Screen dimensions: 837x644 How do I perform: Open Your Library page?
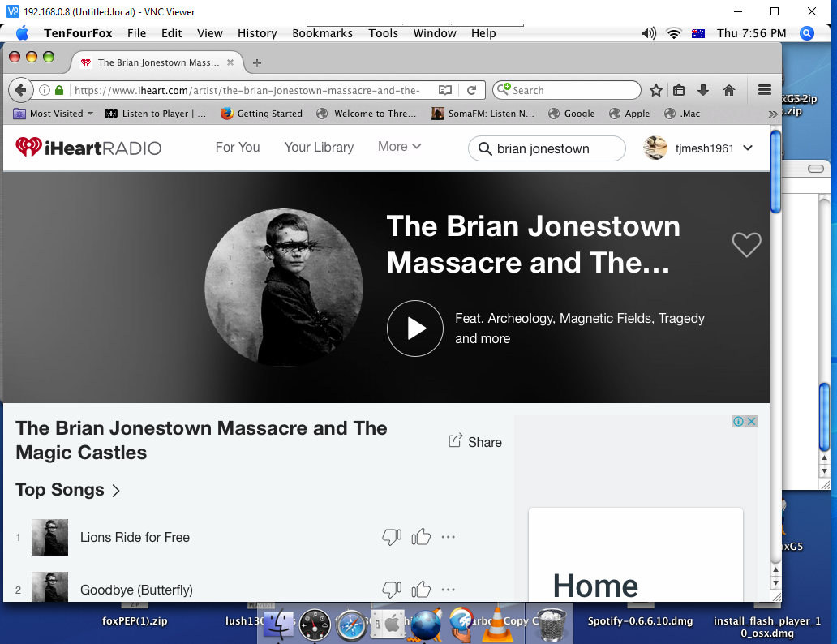(319, 147)
